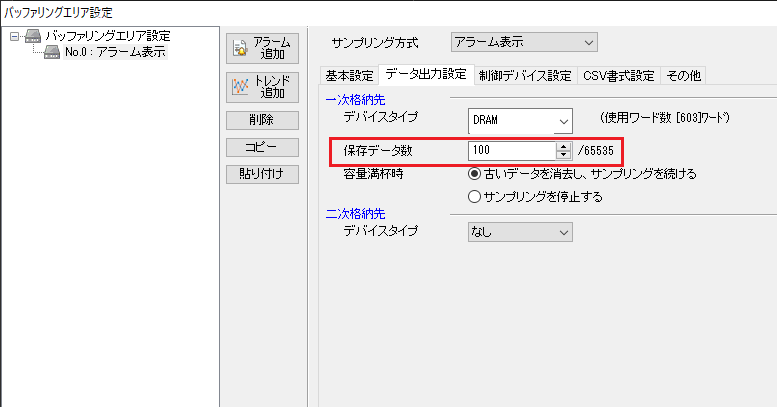This screenshot has width=777, height=407.
Task: Click the トレンド追加 trend add button
Action: pyautogui.click(x=263, y=86)
